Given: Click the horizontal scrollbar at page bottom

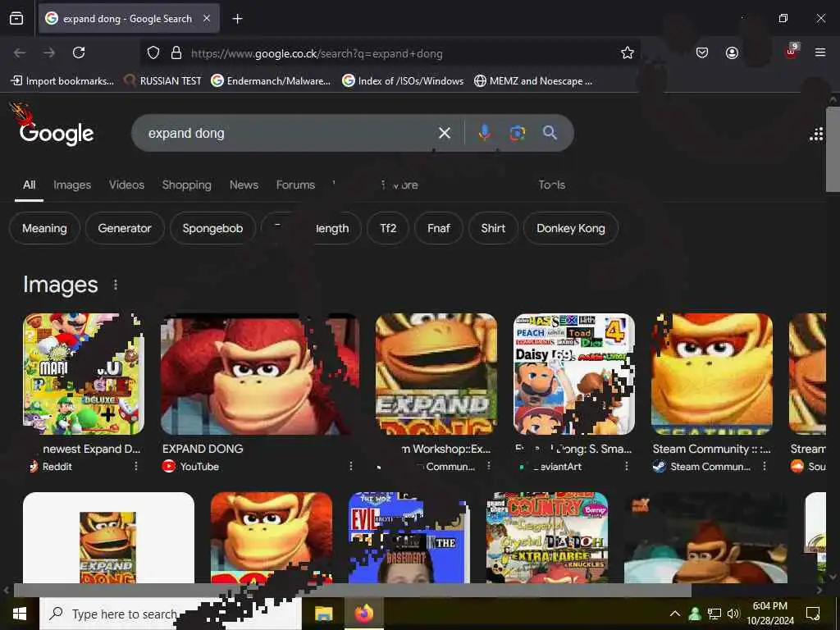Looking at the screenshot, I should tap(353, 591).
